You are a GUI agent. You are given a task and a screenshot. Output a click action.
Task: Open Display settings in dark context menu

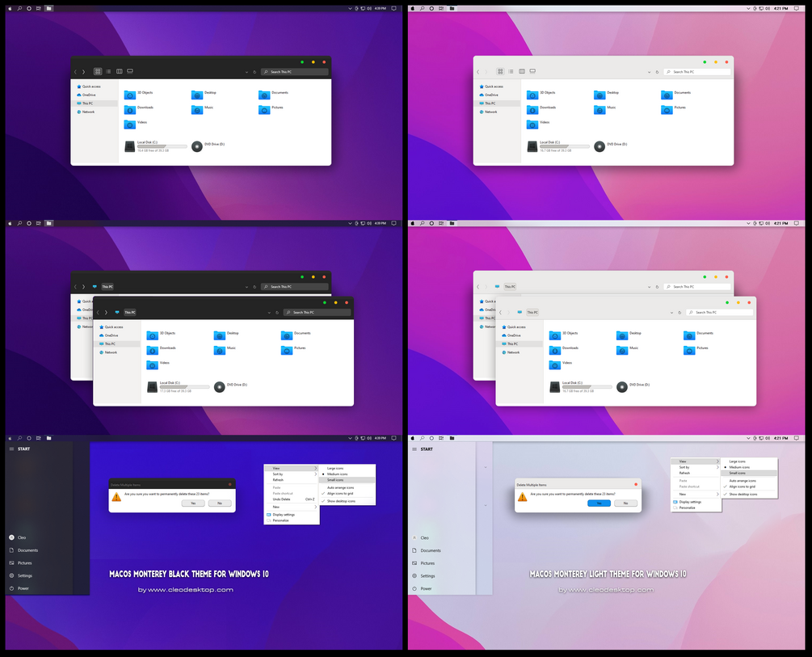pos(292,515)
